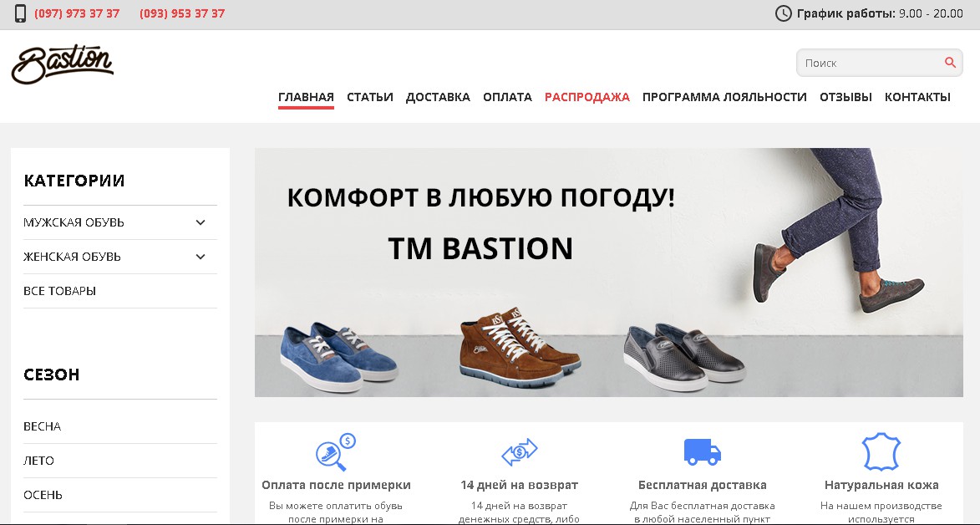Filter by Лето season

(x=38, y=461)
